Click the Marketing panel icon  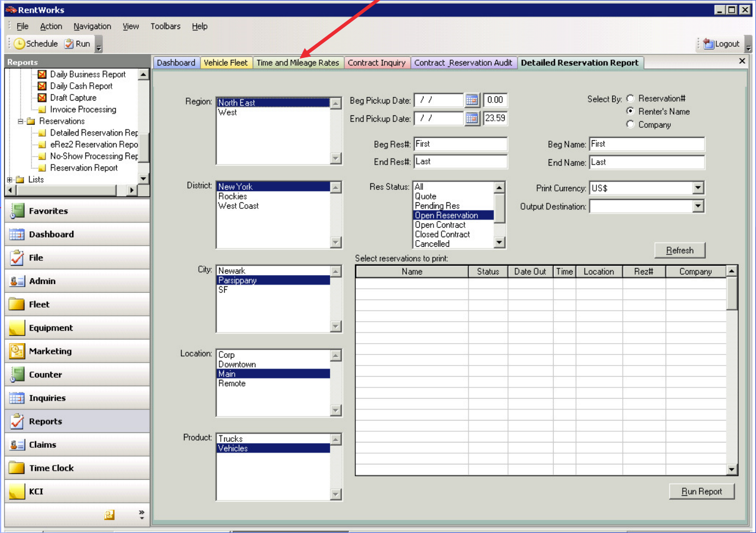pos(17,351)
